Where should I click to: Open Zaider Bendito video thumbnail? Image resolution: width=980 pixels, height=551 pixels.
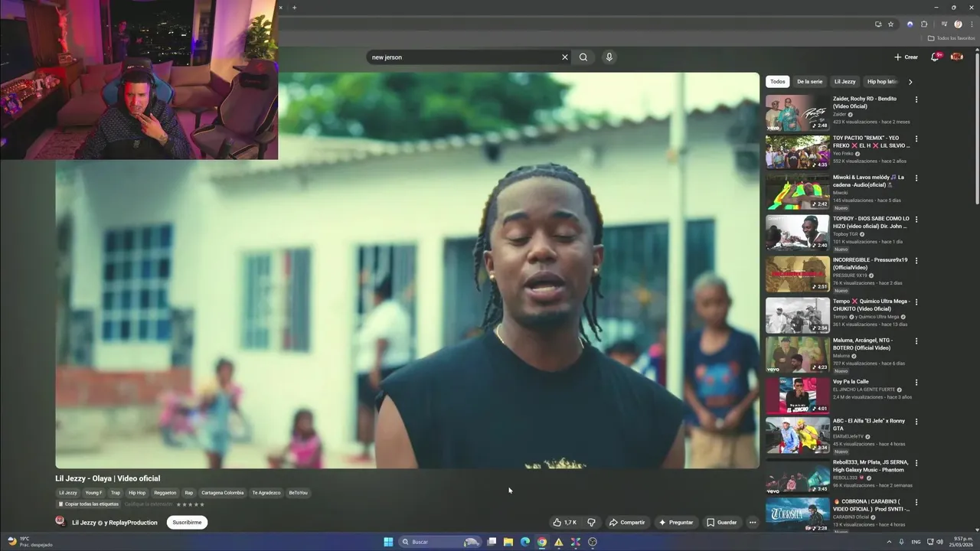point(798,113)
